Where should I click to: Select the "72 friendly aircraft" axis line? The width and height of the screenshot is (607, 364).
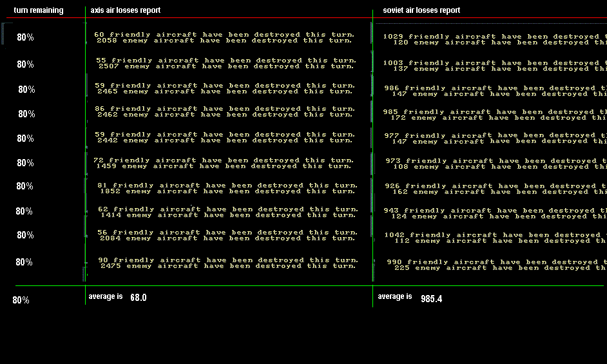pos(224,160)
